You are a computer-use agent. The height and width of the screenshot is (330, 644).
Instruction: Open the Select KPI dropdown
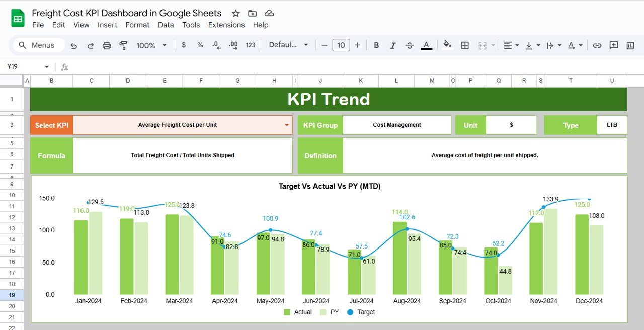(287, 125)
